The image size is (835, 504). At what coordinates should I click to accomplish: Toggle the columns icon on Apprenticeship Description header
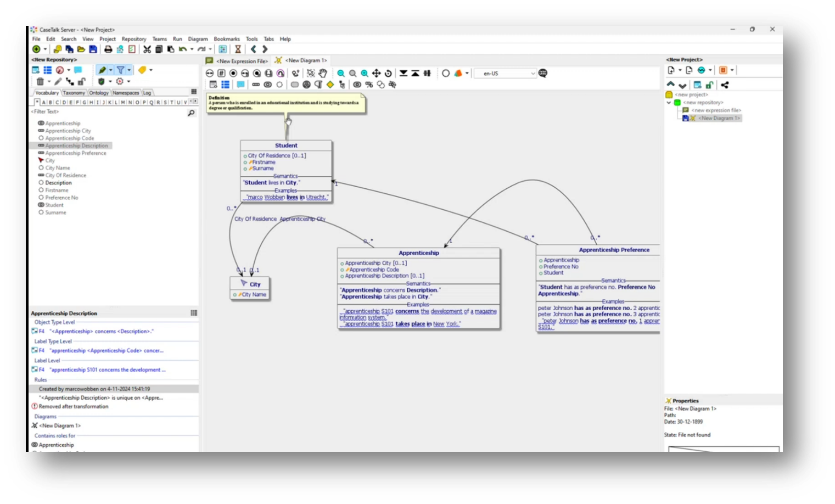pyautogui.click(x=194, y=313)
